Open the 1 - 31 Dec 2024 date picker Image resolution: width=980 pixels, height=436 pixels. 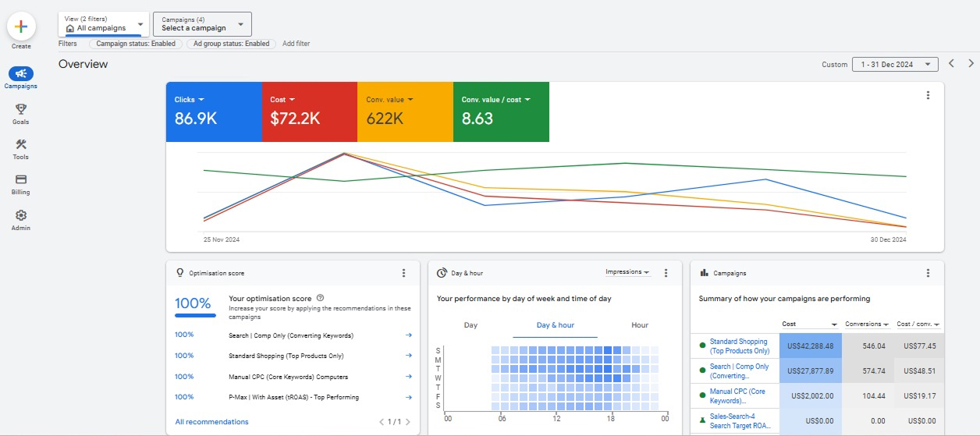coord(894,65)
